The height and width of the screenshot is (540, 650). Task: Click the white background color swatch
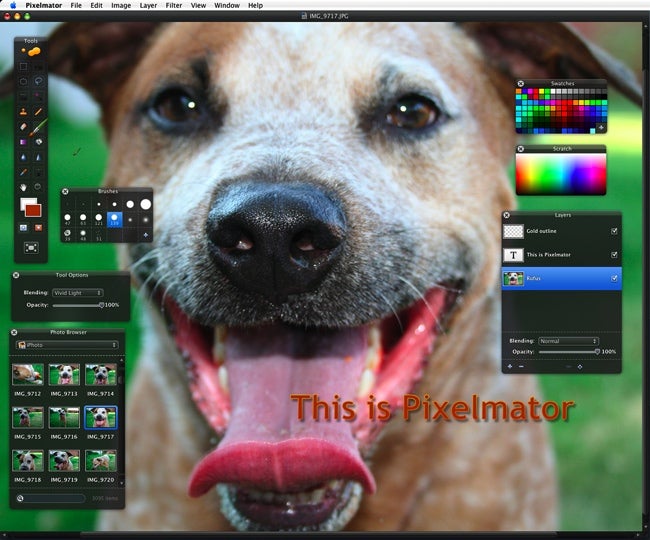point(26,201)
